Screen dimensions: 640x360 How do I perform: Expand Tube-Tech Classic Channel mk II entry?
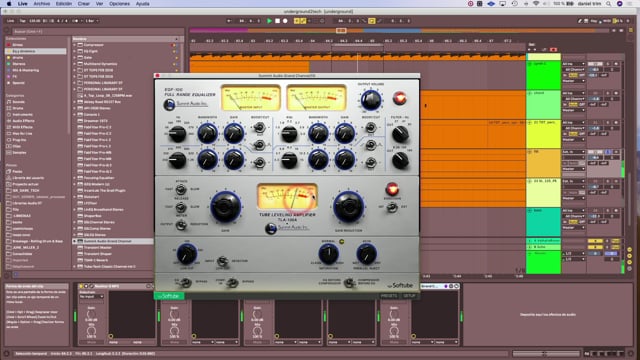click(x=75, y=267)
